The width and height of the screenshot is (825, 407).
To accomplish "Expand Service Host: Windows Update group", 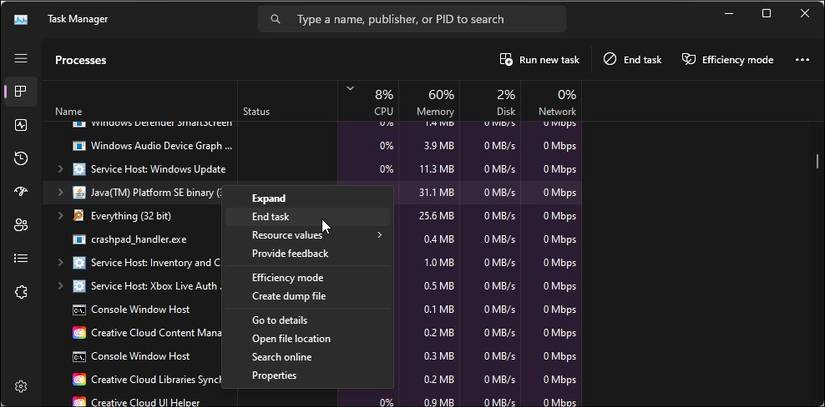I will [60, 169].
